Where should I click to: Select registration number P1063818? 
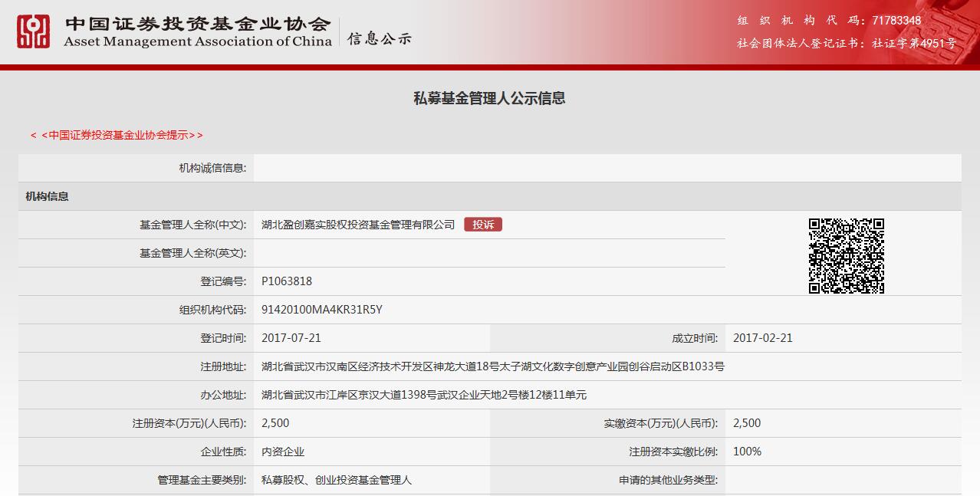pyautogui.click(x=287, y=281)
